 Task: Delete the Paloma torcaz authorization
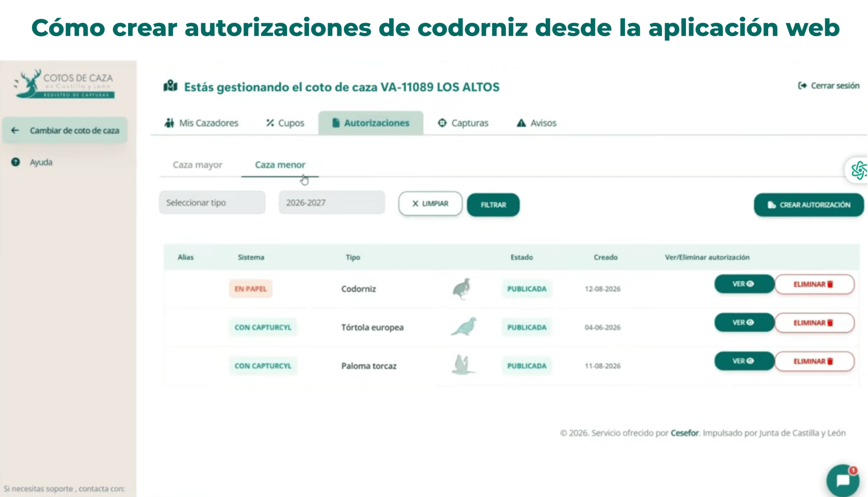click(814, 361)
